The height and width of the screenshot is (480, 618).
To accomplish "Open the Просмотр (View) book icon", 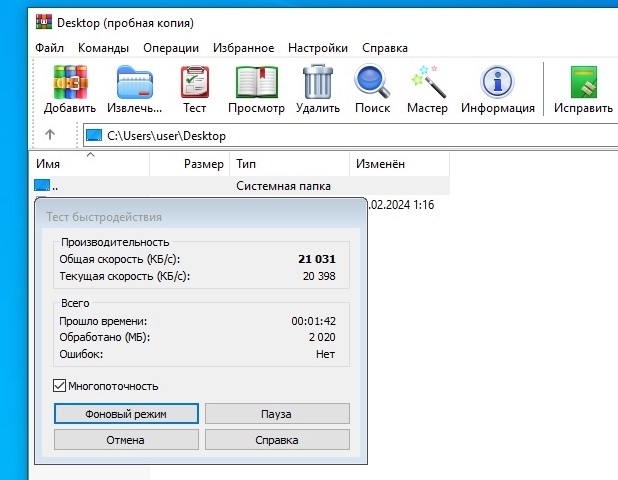I will [256, 83].
